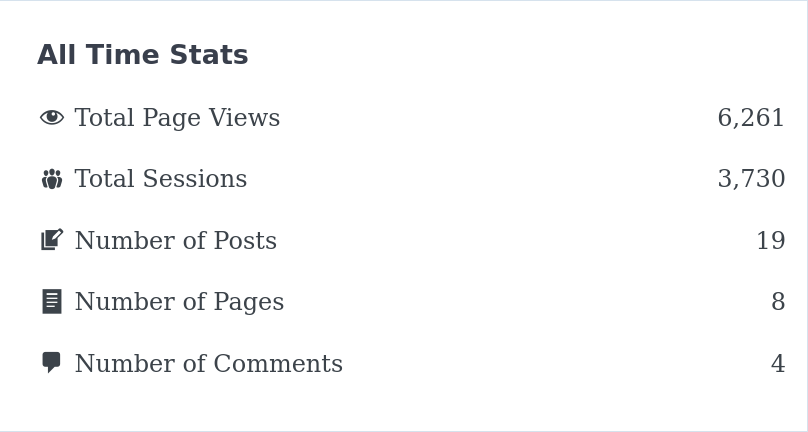
Task: Click the 3,730 sessions count
Action: [751, 179]
